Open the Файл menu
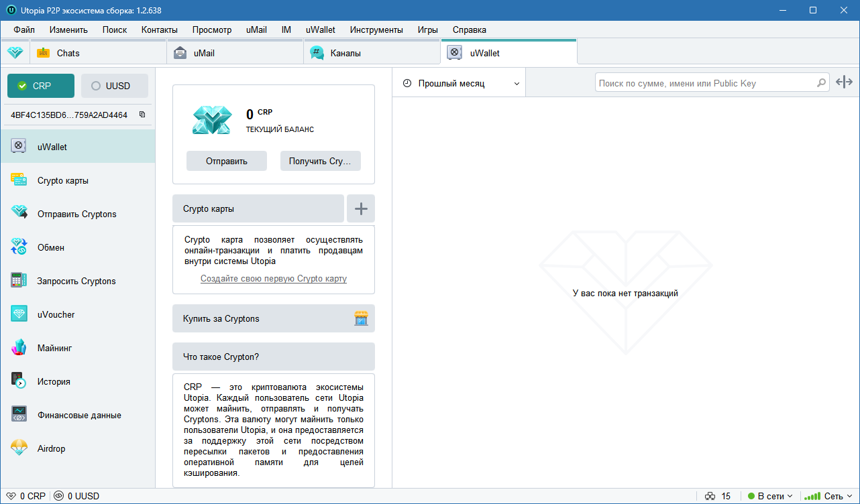The image size is (860, 504). 24,29
